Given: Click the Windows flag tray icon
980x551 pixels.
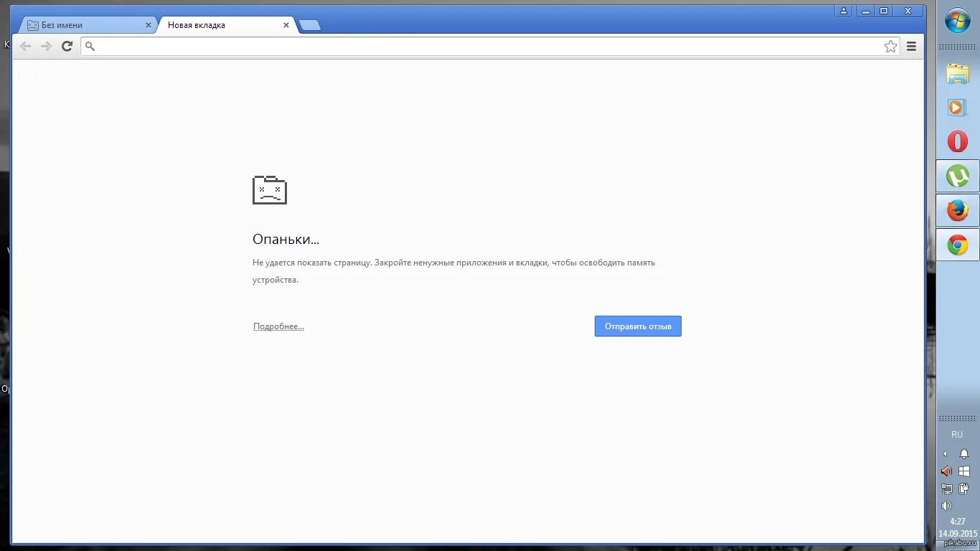Looking at the screenshot, I should (965, 471).
